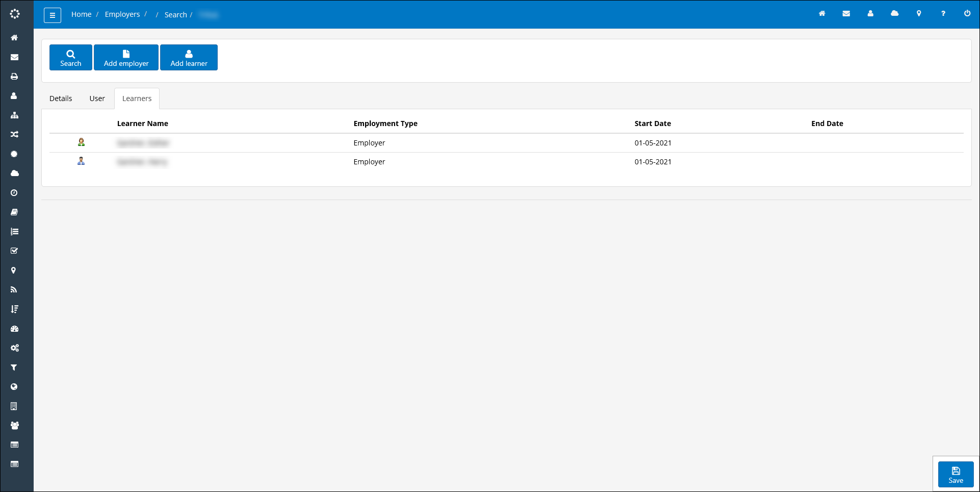Switch to the Details tab
Image resolution: width=980 pixels, height=492 pixels.
tap(60, 98)
